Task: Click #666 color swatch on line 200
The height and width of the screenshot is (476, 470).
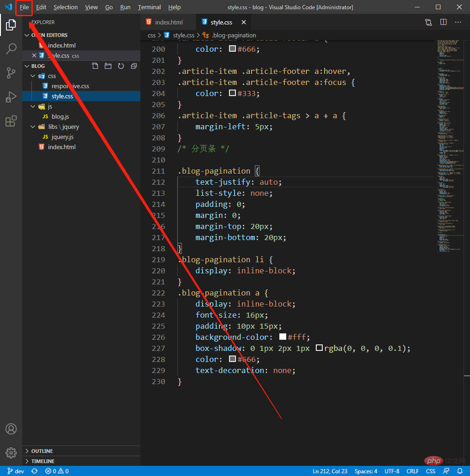Action: tap(232, 48)
